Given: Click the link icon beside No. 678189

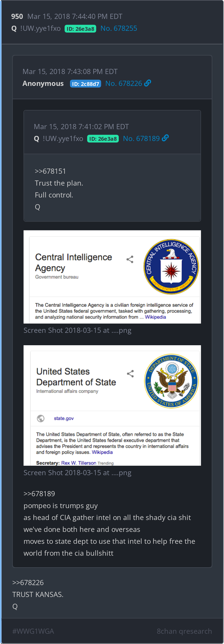Looking at the screenshot, I should point(165,138).
